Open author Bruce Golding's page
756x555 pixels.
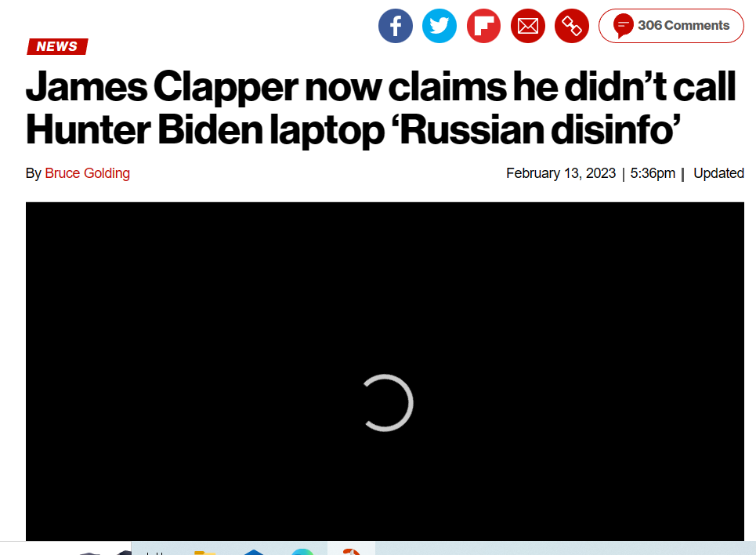pos(87,173)
